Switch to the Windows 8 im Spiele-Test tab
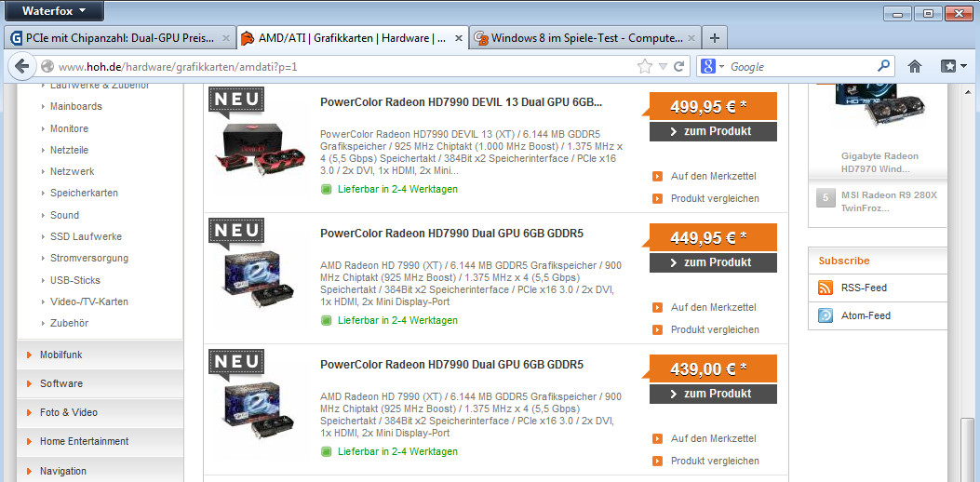This screenshot has width=980, height=482. (586, 38)
